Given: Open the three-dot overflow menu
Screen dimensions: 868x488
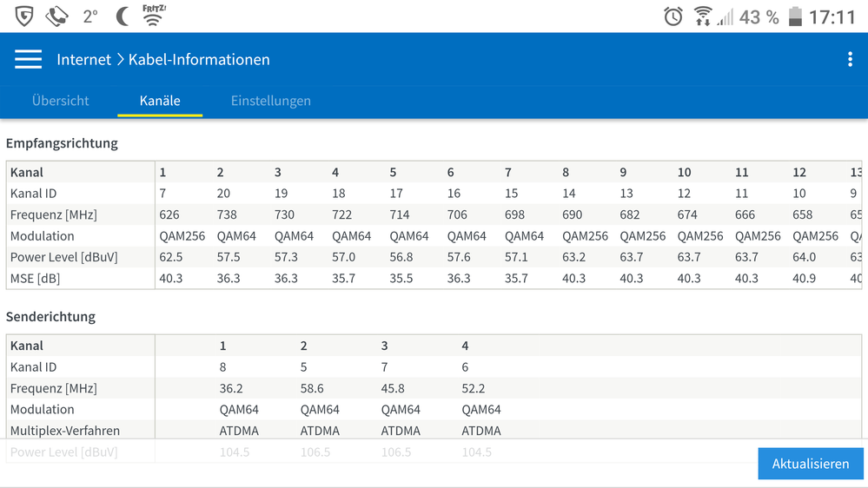Looking at the screenshot, I should coord(850,59).
